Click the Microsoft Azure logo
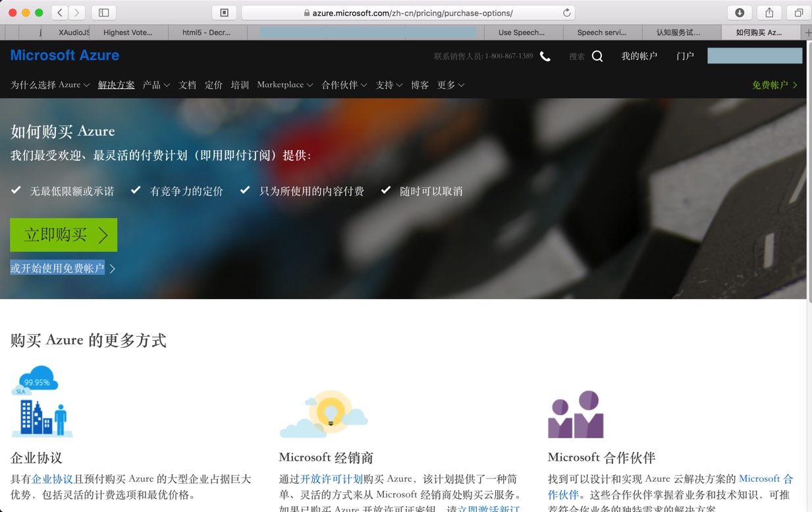 [x=65, y=55]
